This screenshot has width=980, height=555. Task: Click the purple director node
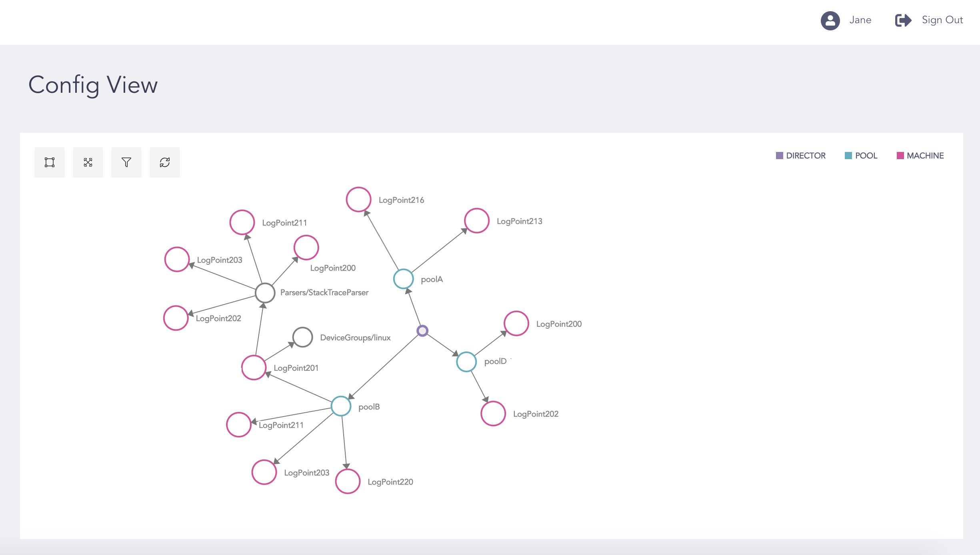coord(422,331)
